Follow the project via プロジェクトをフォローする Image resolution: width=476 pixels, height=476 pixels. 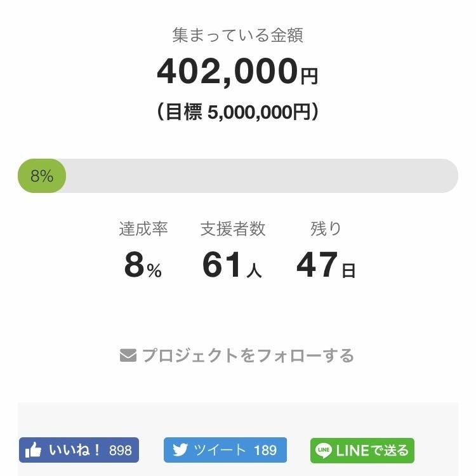[247, 355]
